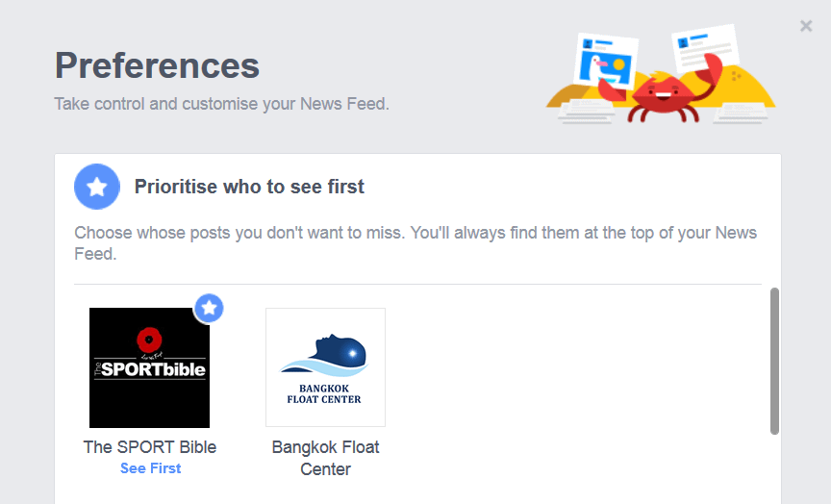Click the Preferences heading
This screenshot has width=831, height=504.
[x=157, y=65]
